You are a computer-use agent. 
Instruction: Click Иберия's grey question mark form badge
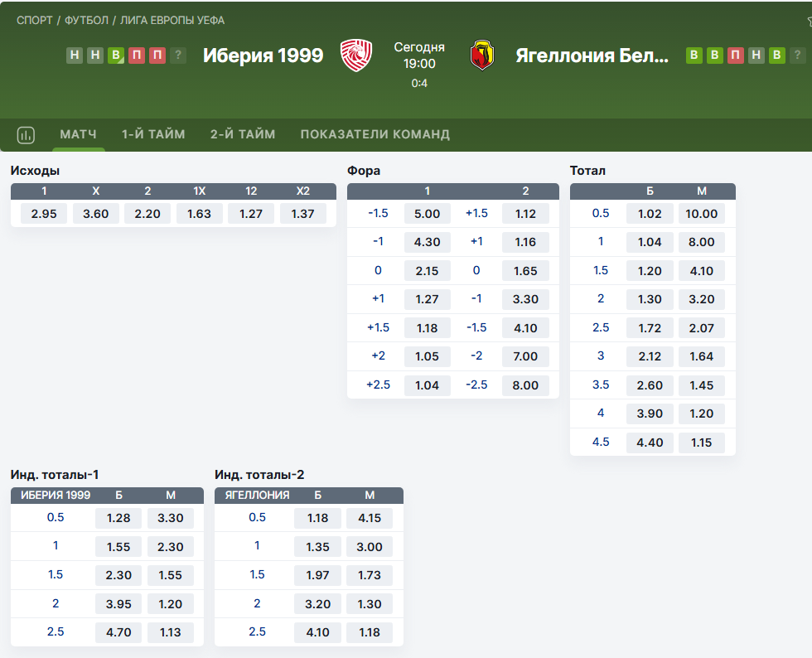point(178,56)
